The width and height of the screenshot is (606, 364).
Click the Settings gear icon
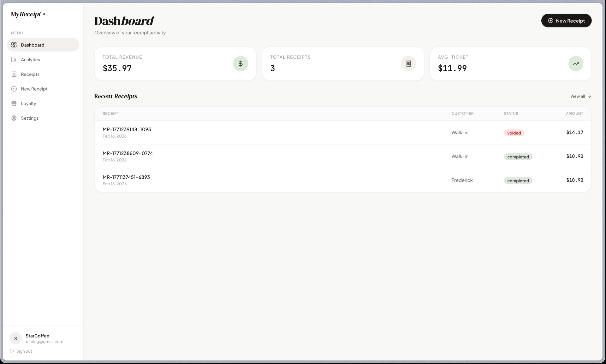point(14,118)
